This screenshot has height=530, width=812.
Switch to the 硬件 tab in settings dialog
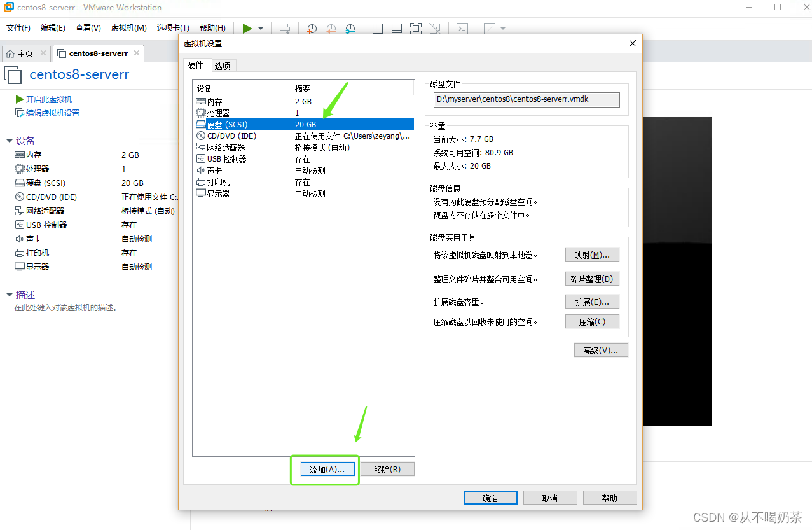196,65
